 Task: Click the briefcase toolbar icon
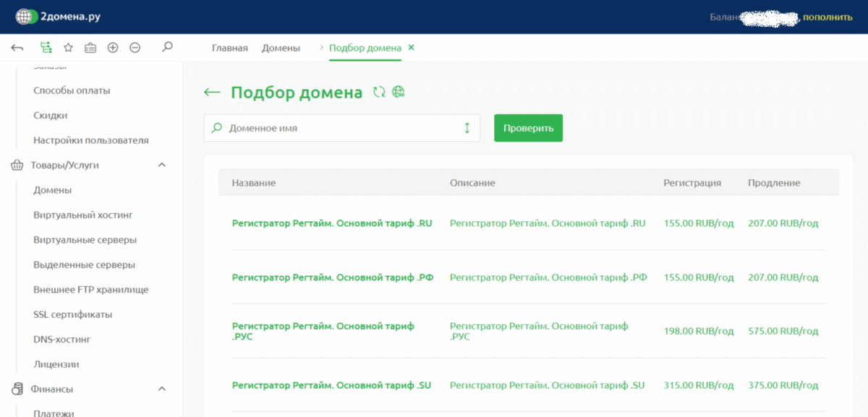[90, 48]
